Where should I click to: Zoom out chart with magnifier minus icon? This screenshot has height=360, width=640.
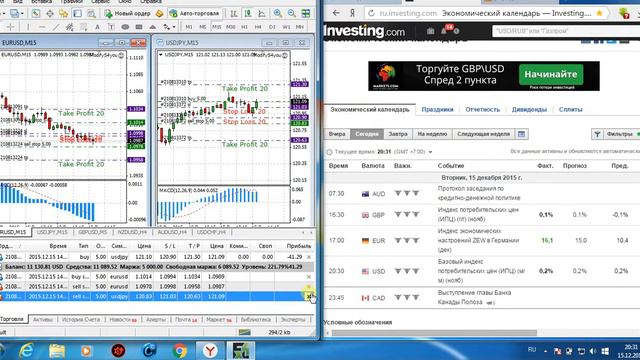point(292,13)
